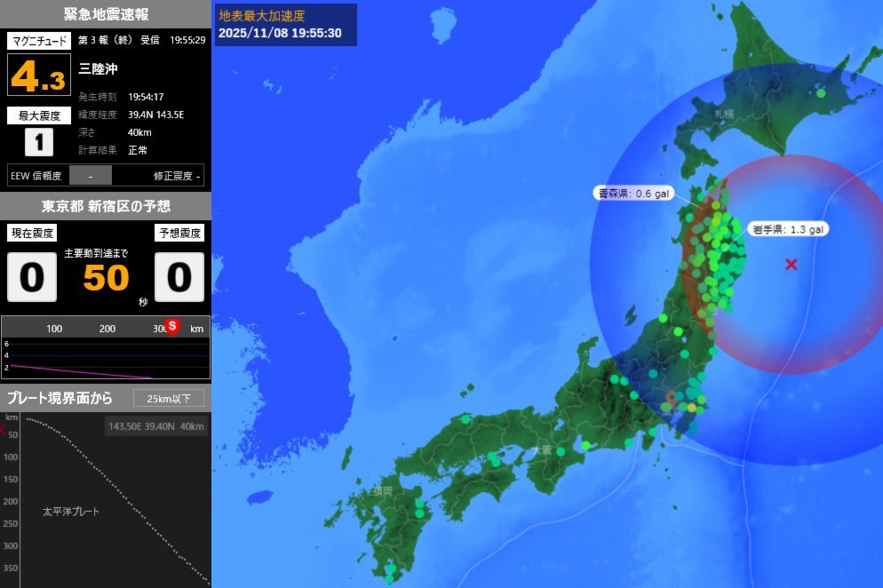Click the EEW 信頼度 indicator box
This screenshot has width=883, height=588.
[x=90, y=176]
